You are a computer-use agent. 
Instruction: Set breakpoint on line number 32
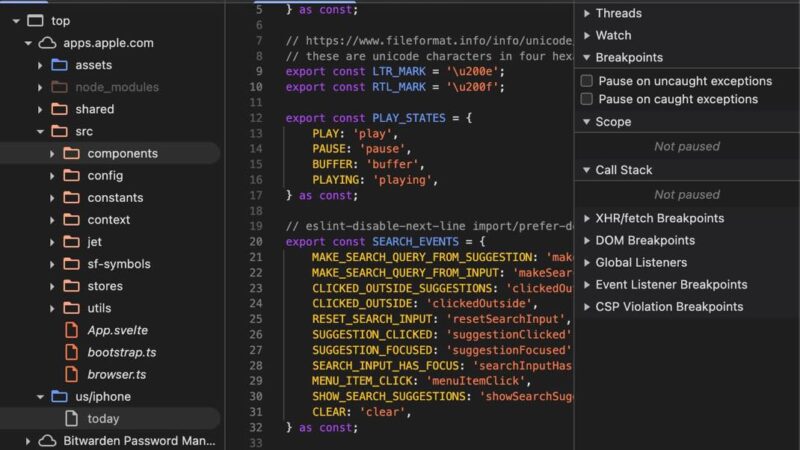[x=256, y=428]
